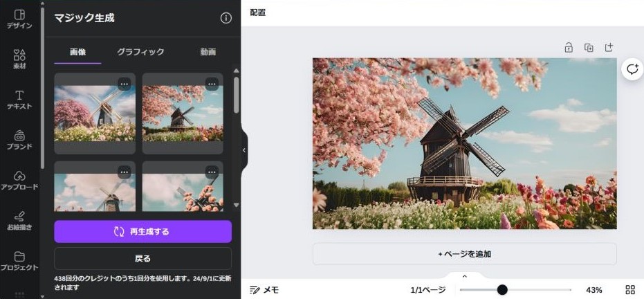Click the results scrollbar down arrow

[236, 205]
